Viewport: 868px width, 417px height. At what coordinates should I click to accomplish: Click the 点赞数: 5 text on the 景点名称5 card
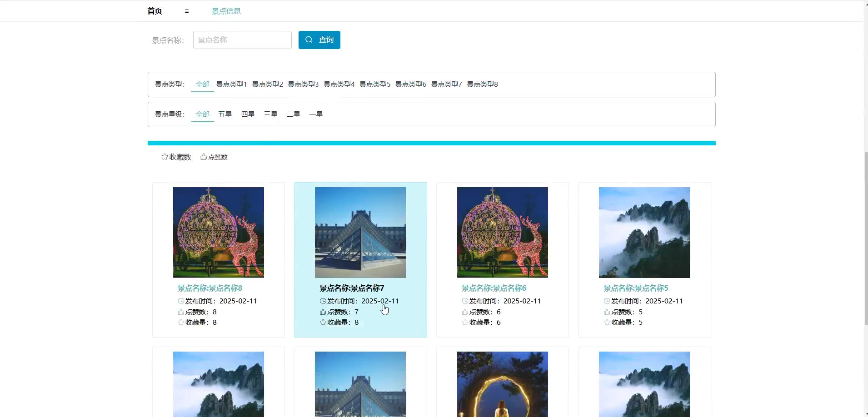point(627,312)
